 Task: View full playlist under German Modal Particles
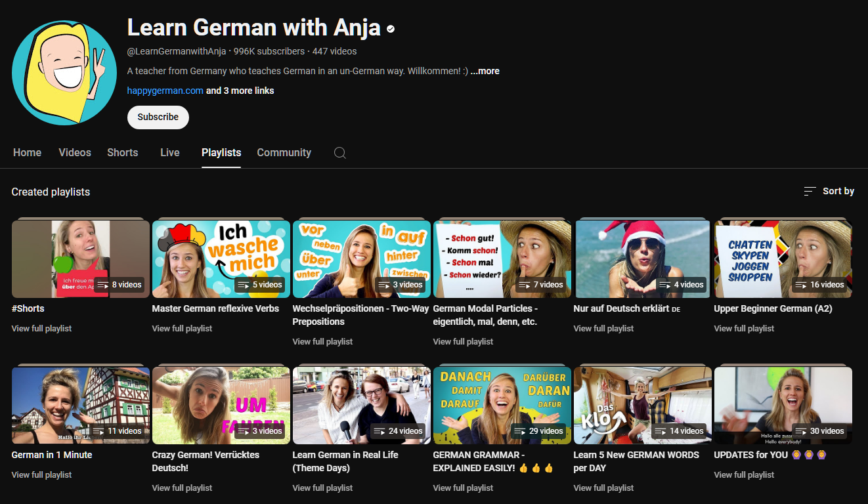coord(463,341)
